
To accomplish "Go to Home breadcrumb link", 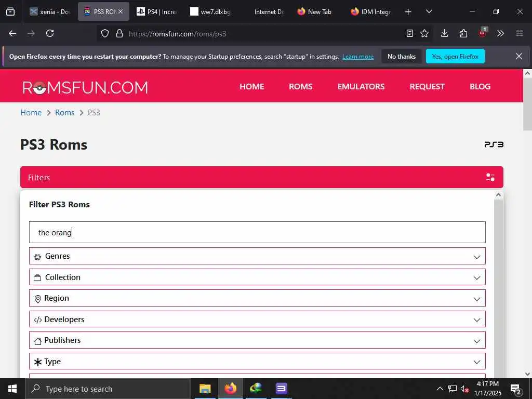I will [x=31, y=113].
